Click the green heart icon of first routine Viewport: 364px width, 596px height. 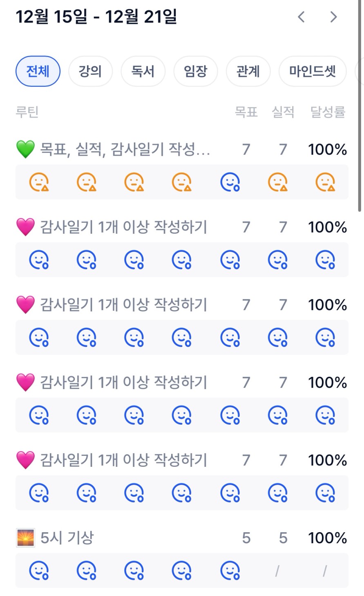(x=25, y=149)
